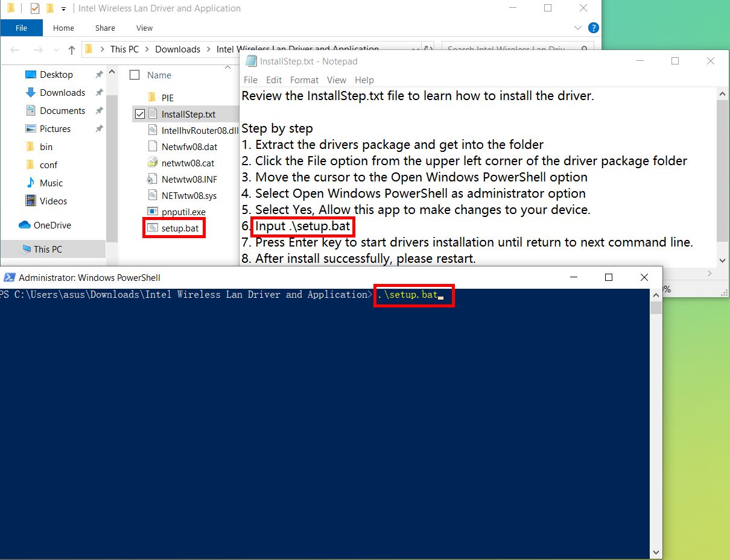The width and height of the screenshot is (730, 560).
Task: Select Desktop in the navigation pane
Action: click(56, 75)
